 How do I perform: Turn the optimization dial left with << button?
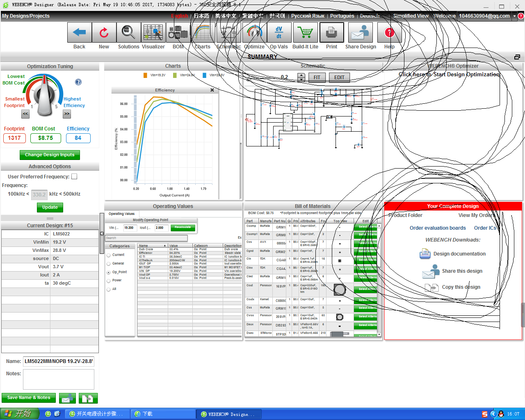[25, 114]
